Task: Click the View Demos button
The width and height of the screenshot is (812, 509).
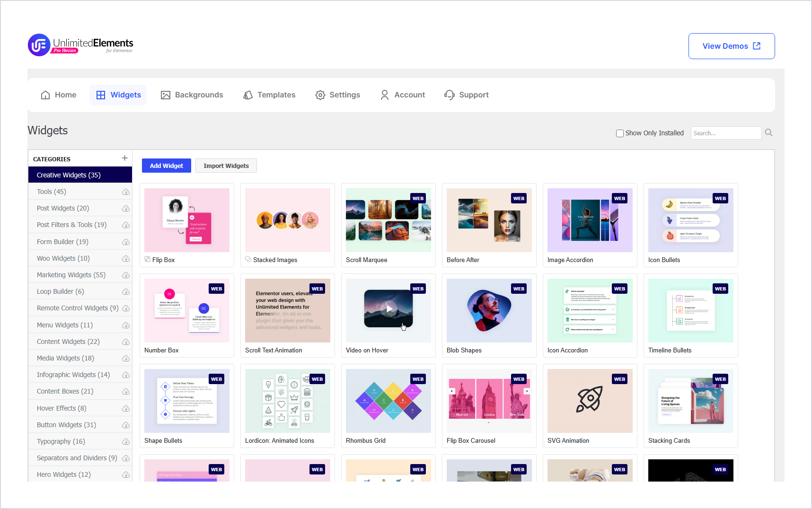Action: pos(732,46)
